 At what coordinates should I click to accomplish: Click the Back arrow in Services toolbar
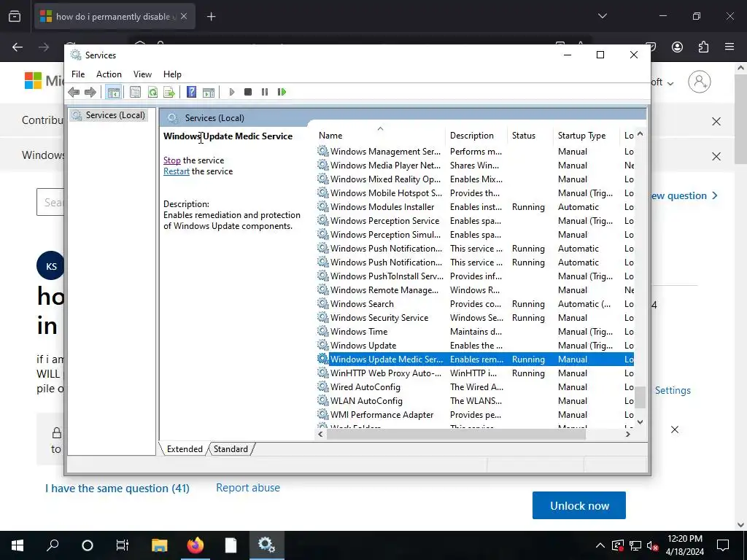pyautogui.click(x=74, y=92)
